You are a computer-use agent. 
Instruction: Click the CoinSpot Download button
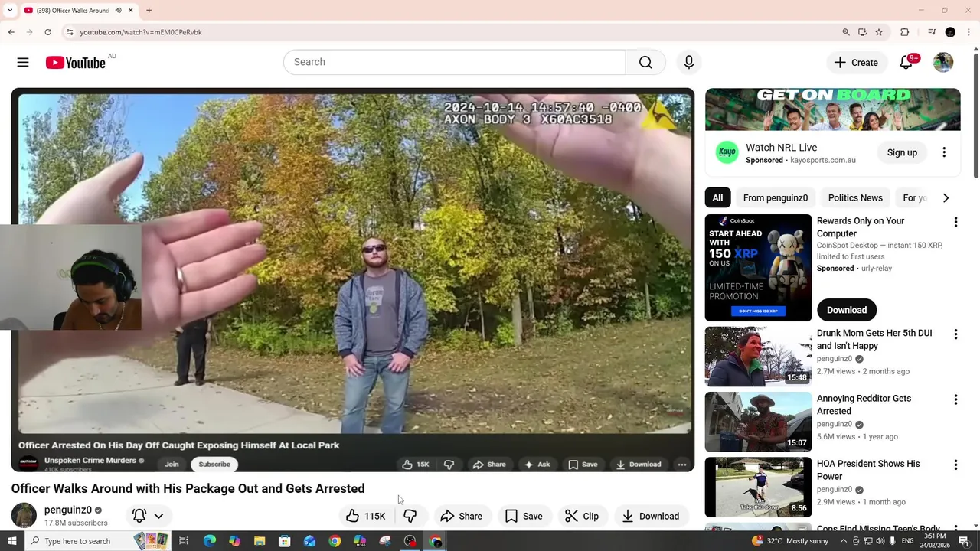pos(847,310)
